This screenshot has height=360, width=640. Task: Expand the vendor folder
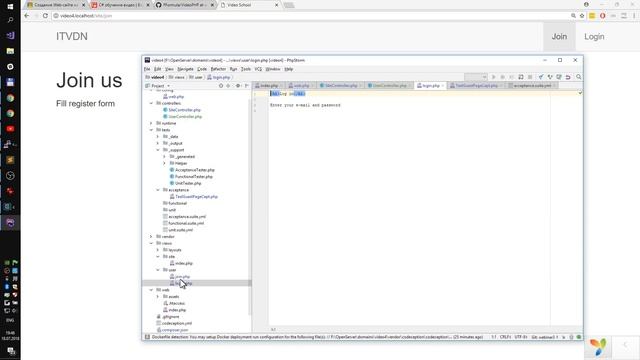tap(151, 237)
